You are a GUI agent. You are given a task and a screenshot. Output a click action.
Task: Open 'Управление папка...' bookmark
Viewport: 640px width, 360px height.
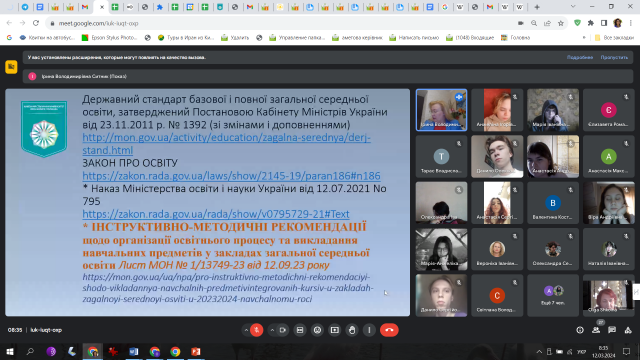(x=297, y=38)
